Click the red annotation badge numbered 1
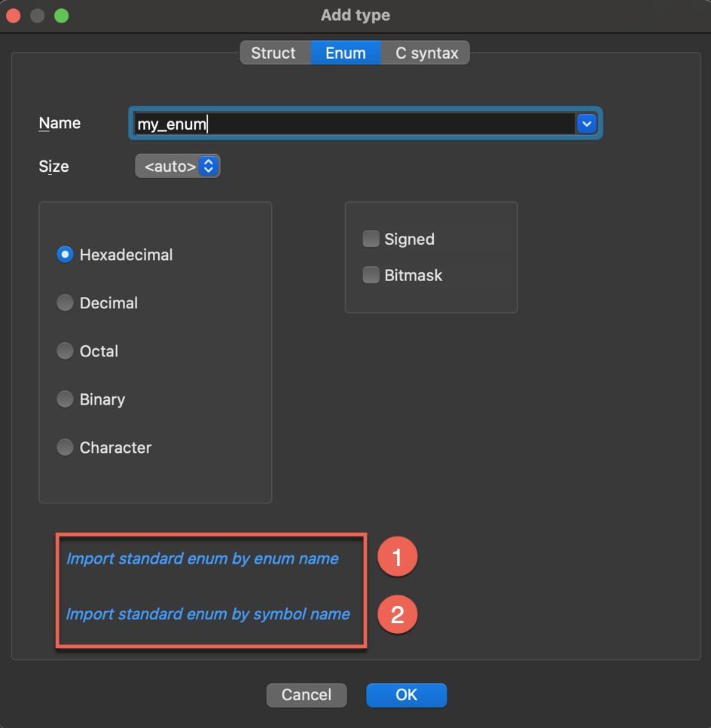 pyautogui.click(x=397, y=556)
